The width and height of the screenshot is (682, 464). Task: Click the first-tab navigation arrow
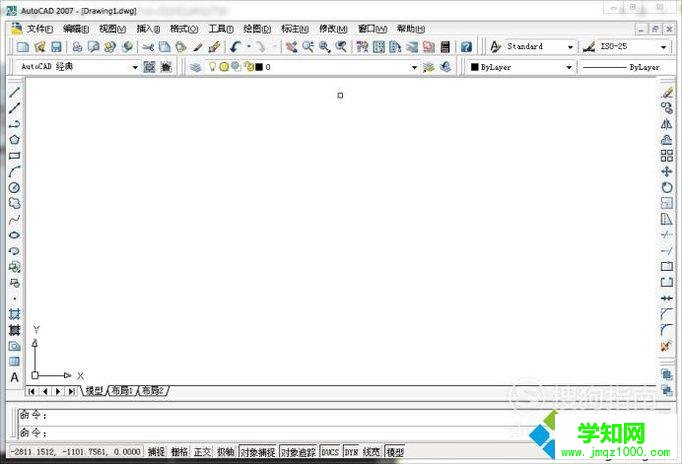pos(31,391)
